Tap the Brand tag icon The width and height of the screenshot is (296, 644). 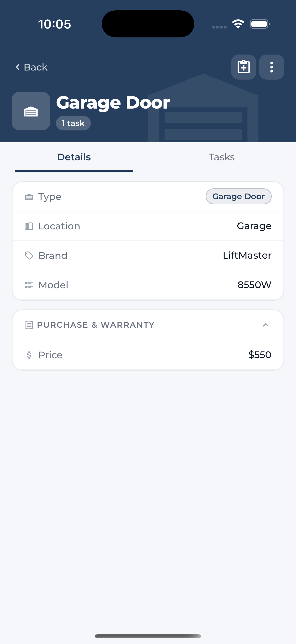(x=29, y=255)
